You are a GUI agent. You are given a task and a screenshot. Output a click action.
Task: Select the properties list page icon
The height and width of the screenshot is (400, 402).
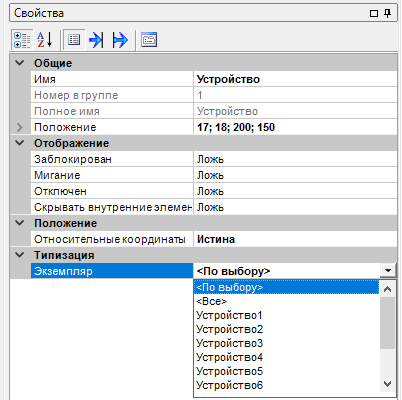click(74, 40)
